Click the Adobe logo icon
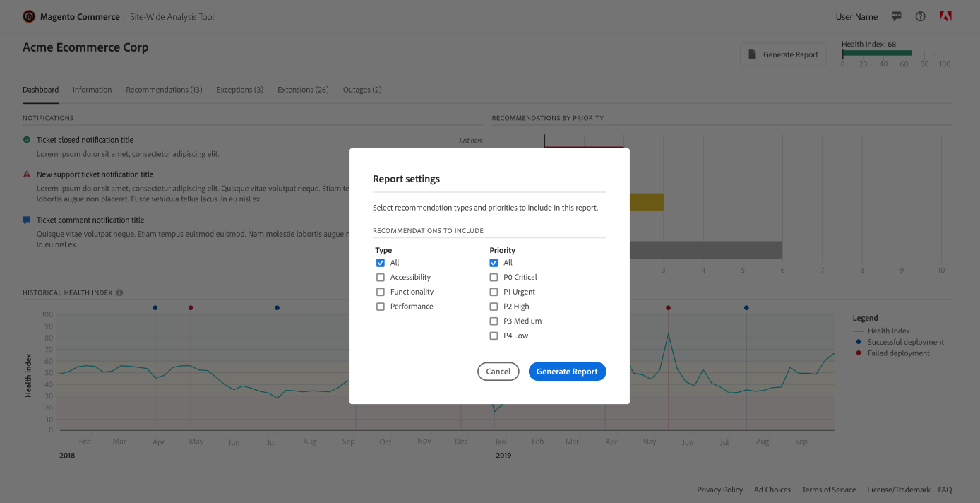 (x=945, y=16)
